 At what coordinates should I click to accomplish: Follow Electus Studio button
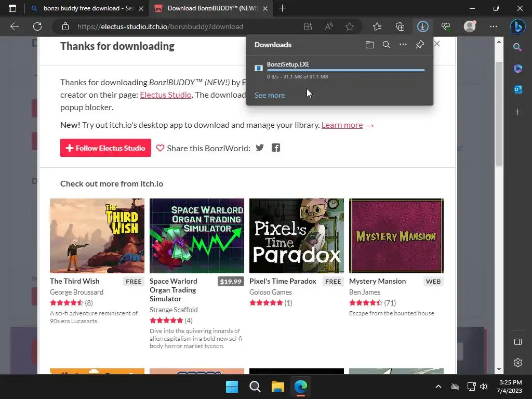coord(105,148)
